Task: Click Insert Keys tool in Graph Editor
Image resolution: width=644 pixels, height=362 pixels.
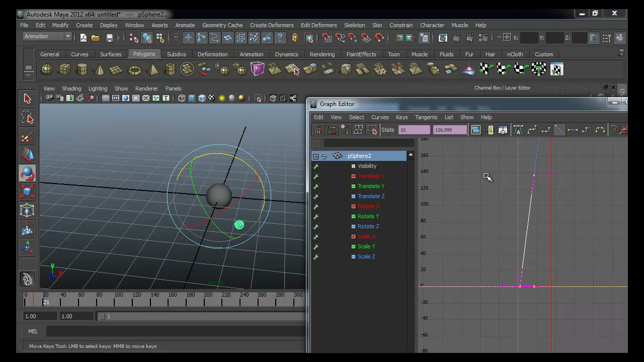Action: tap(331, 130)
